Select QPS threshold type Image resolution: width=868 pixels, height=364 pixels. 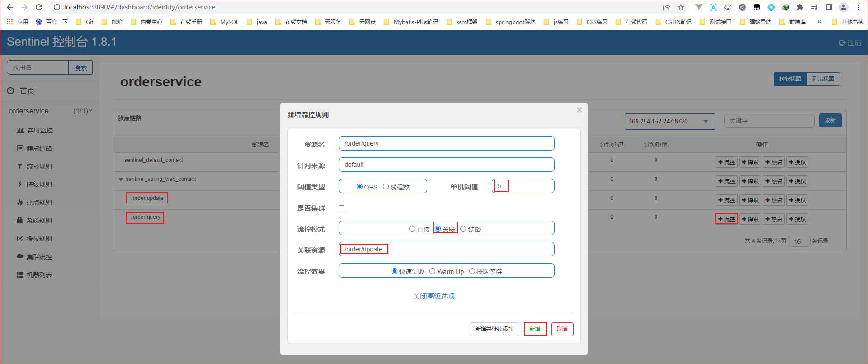point(359,187)
